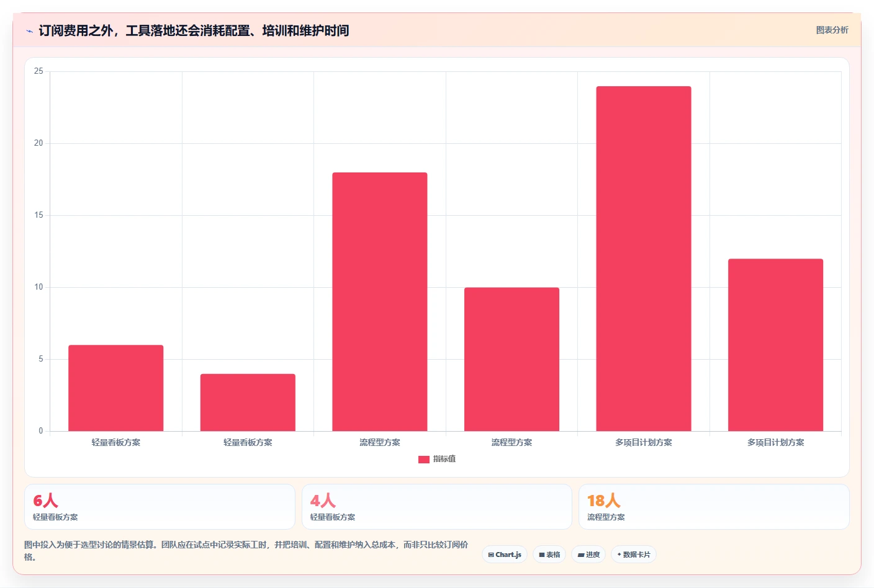The width and height of the screenshot is (874, 588).
Task: Click the shortest bar, value 4
Action: [248, 403]
